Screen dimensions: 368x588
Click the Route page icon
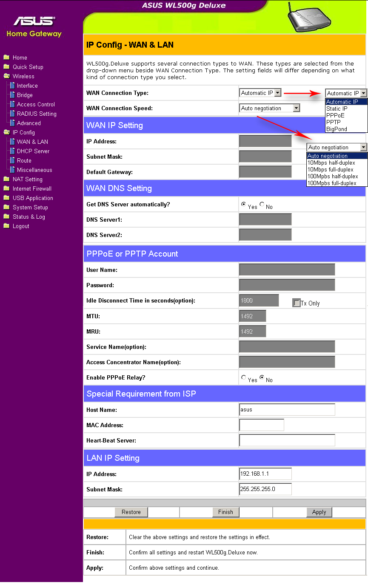(x=12, y=160)
